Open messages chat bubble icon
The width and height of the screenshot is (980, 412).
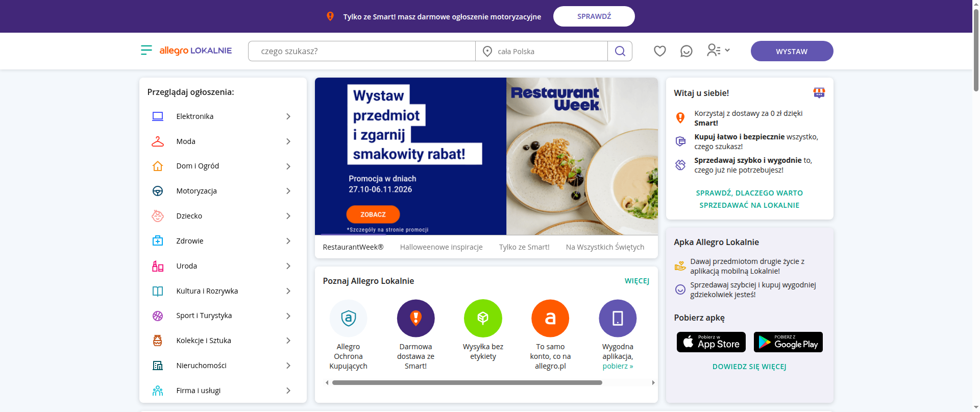tap(687, 51)
